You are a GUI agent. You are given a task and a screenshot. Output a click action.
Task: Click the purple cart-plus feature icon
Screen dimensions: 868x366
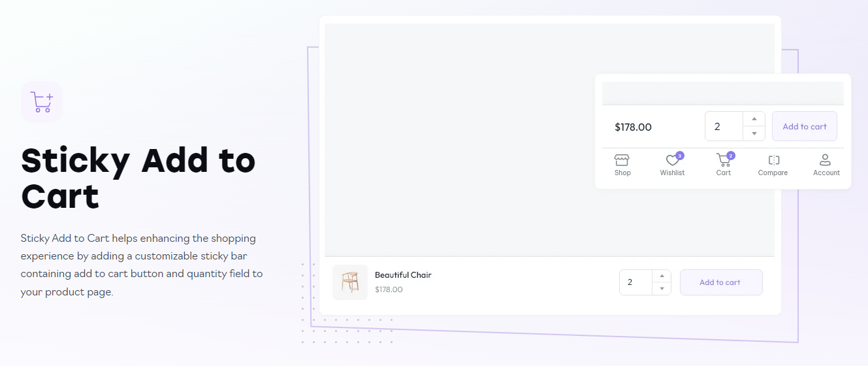[42, 102]
